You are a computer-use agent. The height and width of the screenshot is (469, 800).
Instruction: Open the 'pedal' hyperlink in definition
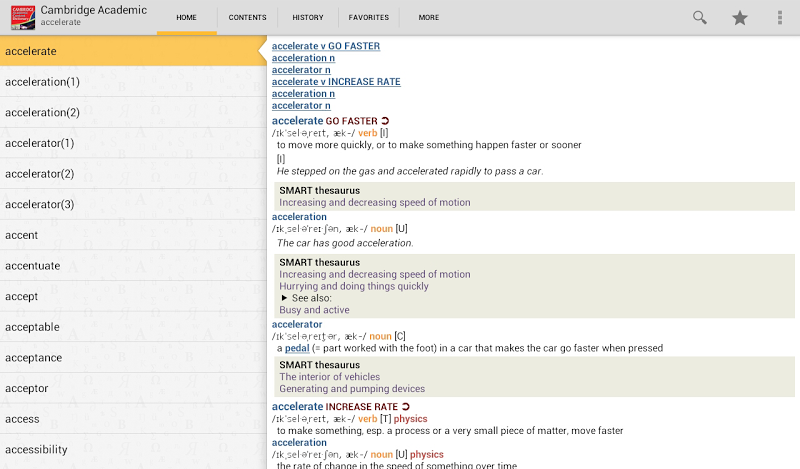coord(297,348)
